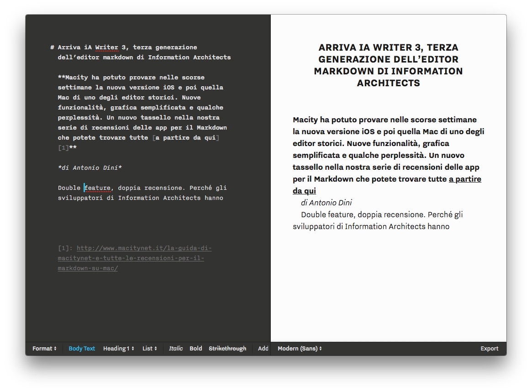
Task: Click 'Double feature, doppia recensione' in preview
Action: [363, 214]
